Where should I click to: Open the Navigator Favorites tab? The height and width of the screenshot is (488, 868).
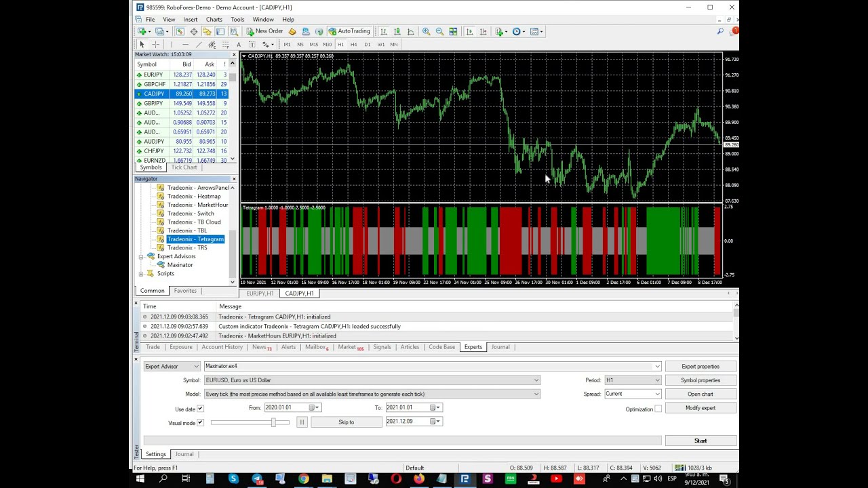185,291
